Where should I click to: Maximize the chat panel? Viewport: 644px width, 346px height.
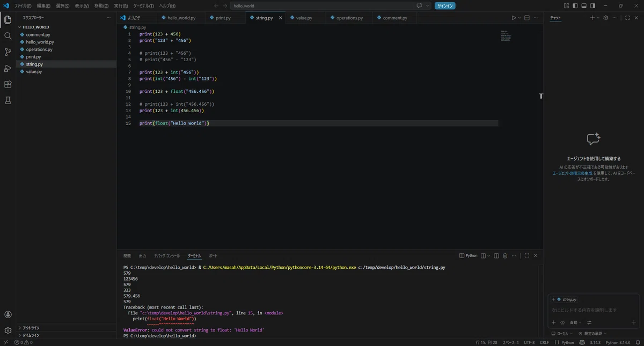pos(628,18)
